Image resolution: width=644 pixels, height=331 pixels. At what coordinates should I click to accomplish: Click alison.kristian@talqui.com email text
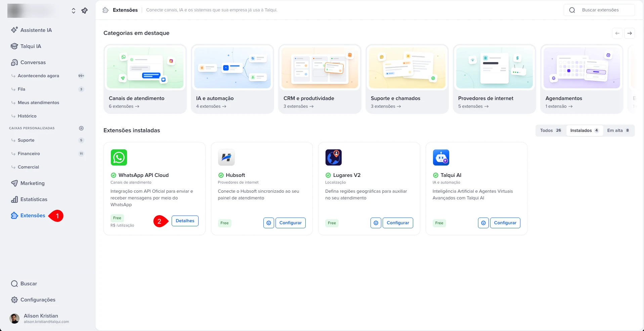coord(46,322)
